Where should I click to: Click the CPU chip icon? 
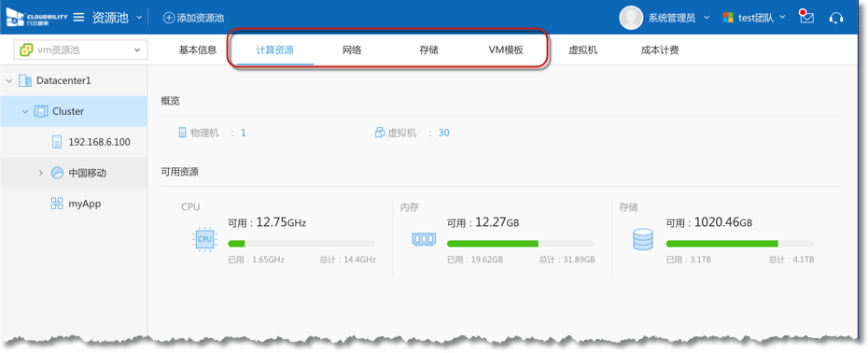(204, 239)
